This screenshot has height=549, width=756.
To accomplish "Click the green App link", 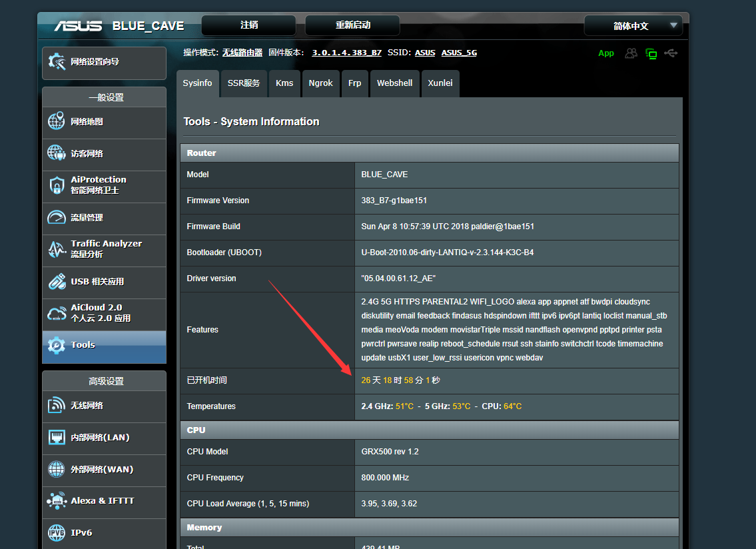I will pos(606,53).
